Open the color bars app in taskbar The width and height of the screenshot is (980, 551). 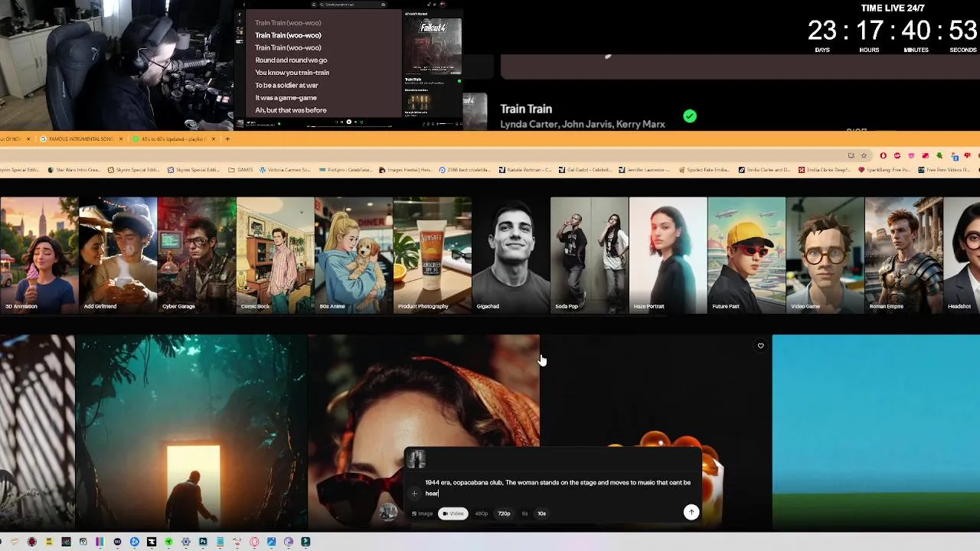pos(100,542)
